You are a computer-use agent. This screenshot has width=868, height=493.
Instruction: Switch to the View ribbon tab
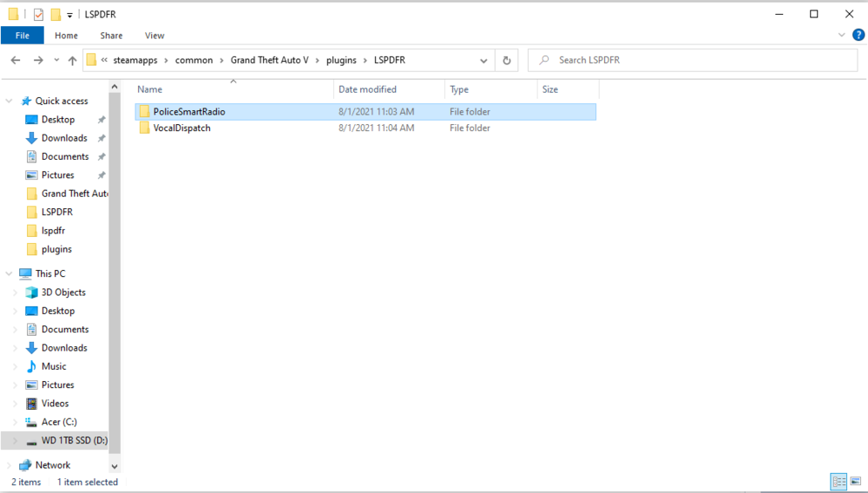point(155,36)
